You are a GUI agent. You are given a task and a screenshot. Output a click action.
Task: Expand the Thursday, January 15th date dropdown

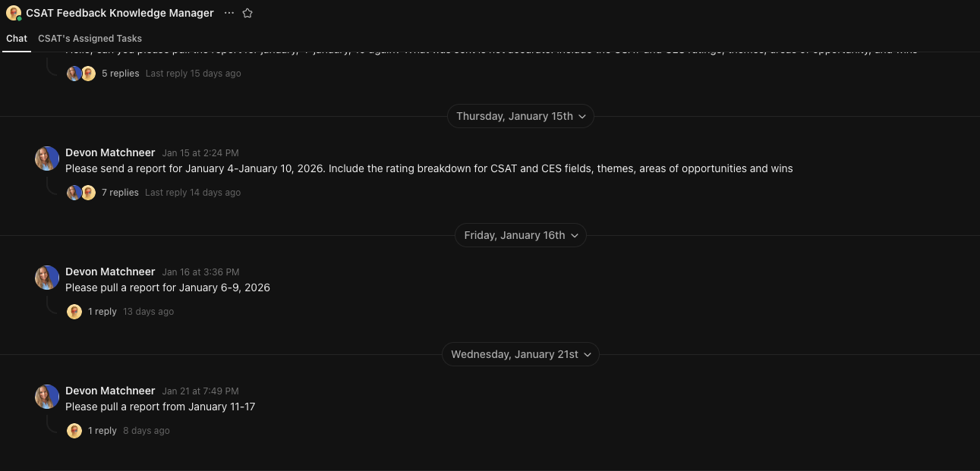pyautogui.click(x=521, y=116)
